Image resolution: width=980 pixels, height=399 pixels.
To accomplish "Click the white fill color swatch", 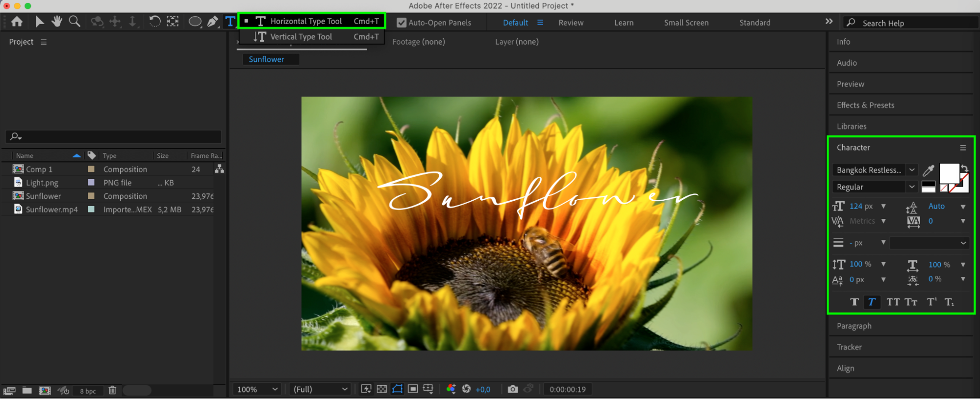I will 949,174.
